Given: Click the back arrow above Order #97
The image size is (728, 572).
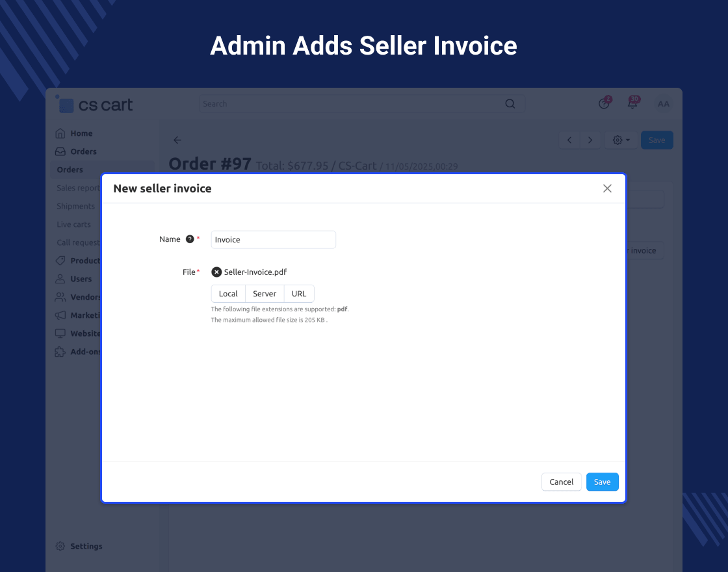Looking at the screenshot, I should (x=177, y=140).
